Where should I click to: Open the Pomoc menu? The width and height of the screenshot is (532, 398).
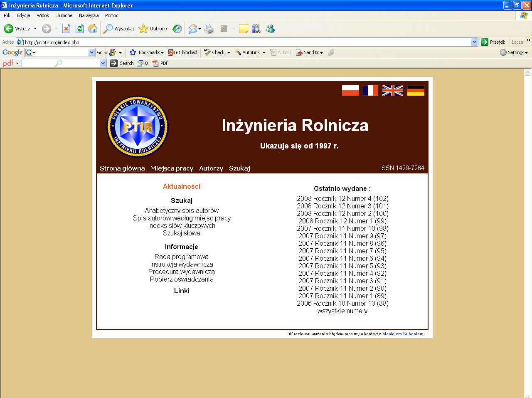[112, 15]
